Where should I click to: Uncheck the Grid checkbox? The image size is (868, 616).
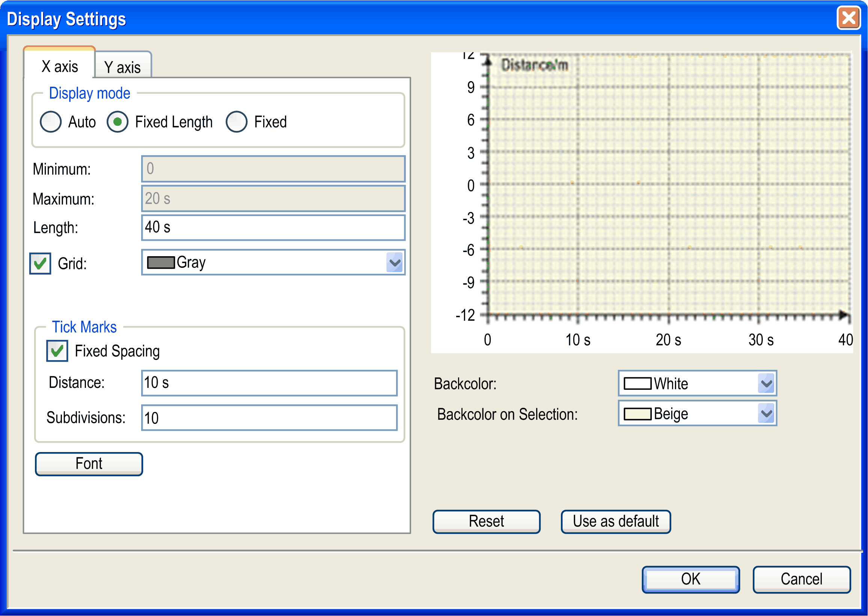tap(40, 263)
